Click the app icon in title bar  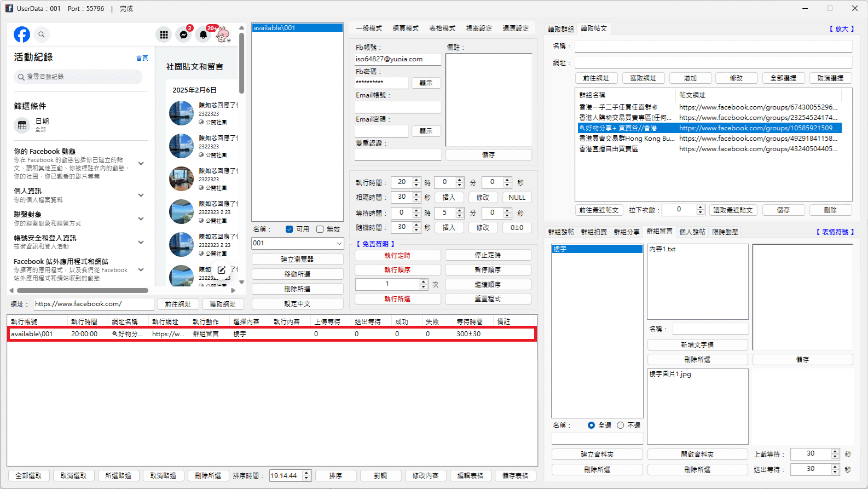tap(9, 8)
